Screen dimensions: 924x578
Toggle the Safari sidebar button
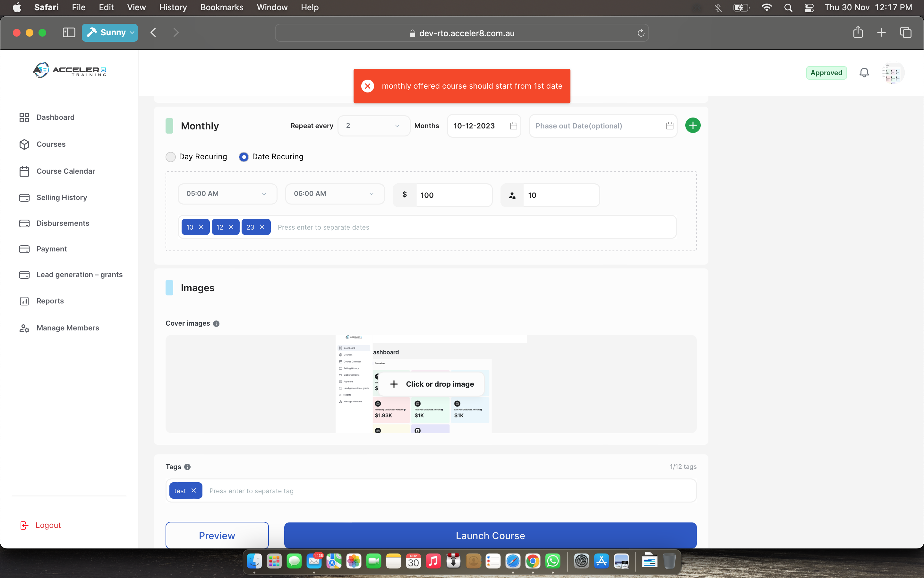point(69,32)
